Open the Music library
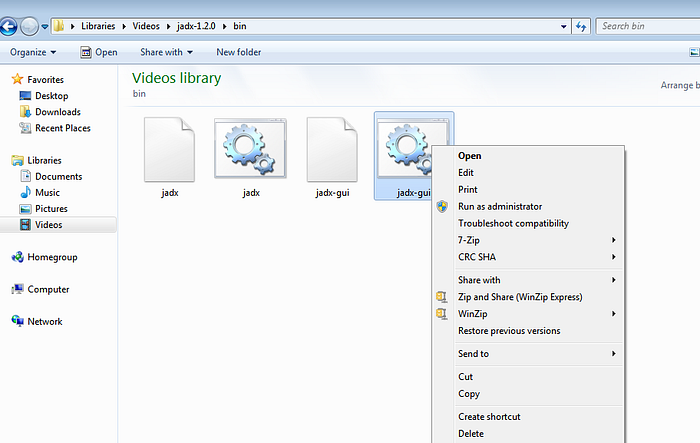This screenshot has height=443, width=700. (x=47, y=192)
